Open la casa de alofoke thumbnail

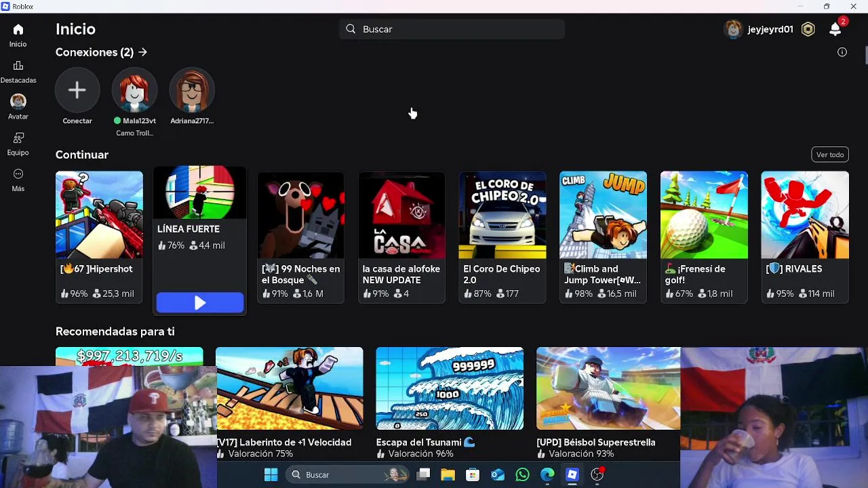pos(401,215)
